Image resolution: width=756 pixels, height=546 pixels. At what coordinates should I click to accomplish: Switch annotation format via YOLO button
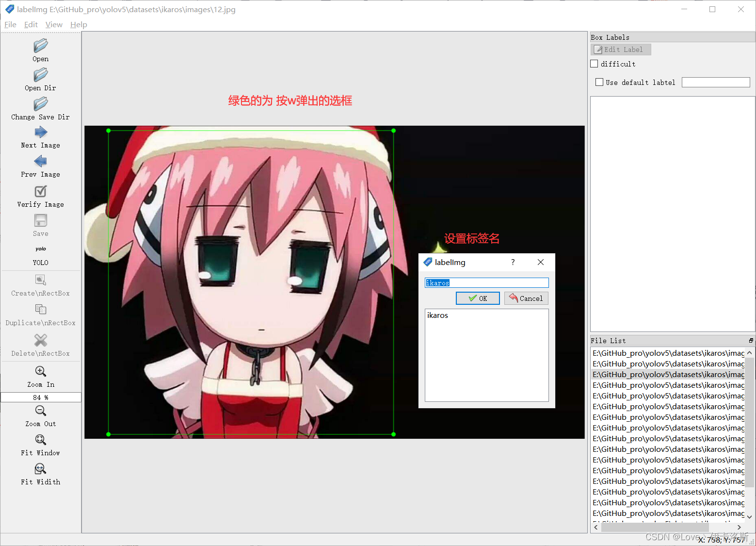click(x=41, y=254)
